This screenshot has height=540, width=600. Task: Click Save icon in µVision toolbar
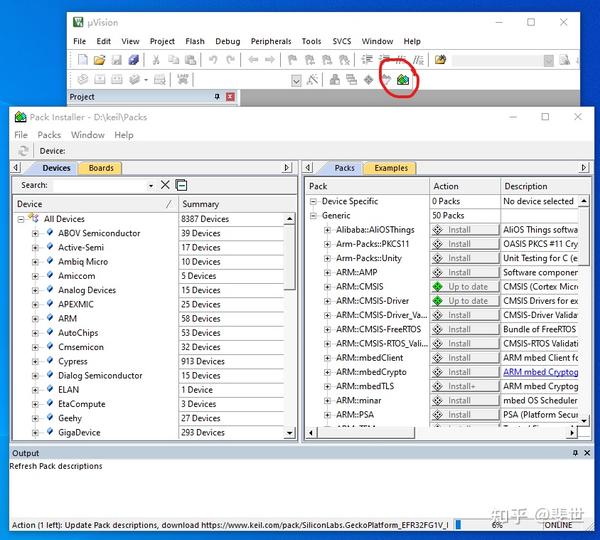pos(116,60)
